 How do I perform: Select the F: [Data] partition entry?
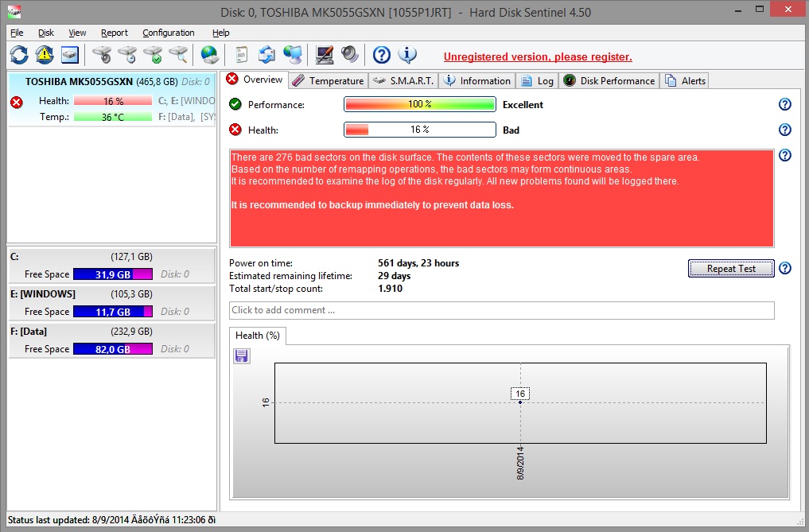[x=112, y=340]
